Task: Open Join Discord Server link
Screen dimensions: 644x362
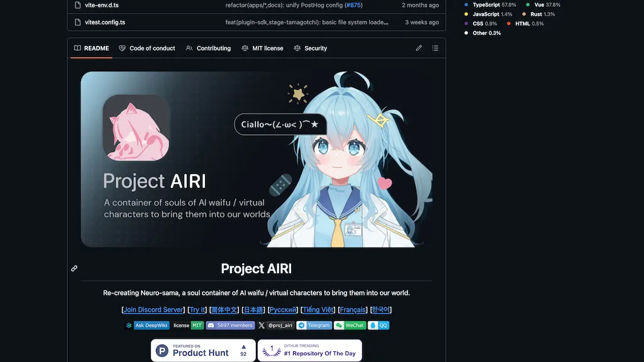Action: click(153, 310)
